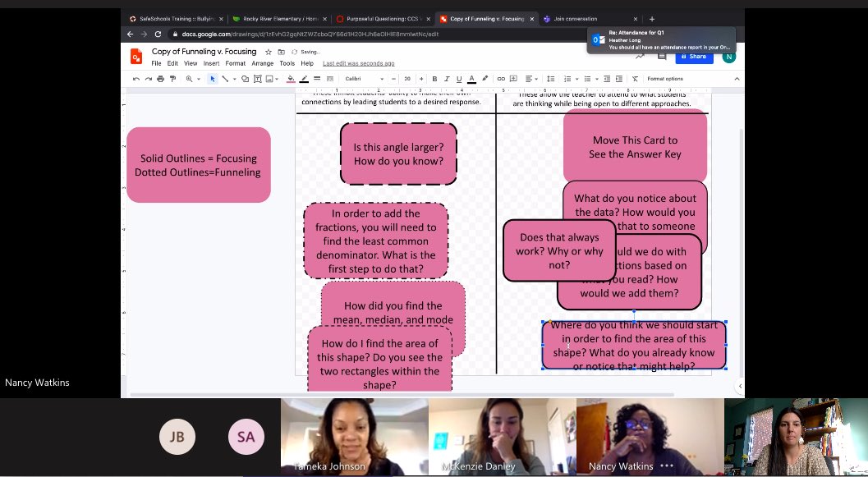Switch to Rocky River Elementary tab
Image resolution: width=868 pixels, height=477 pixels.
[279, 19]
